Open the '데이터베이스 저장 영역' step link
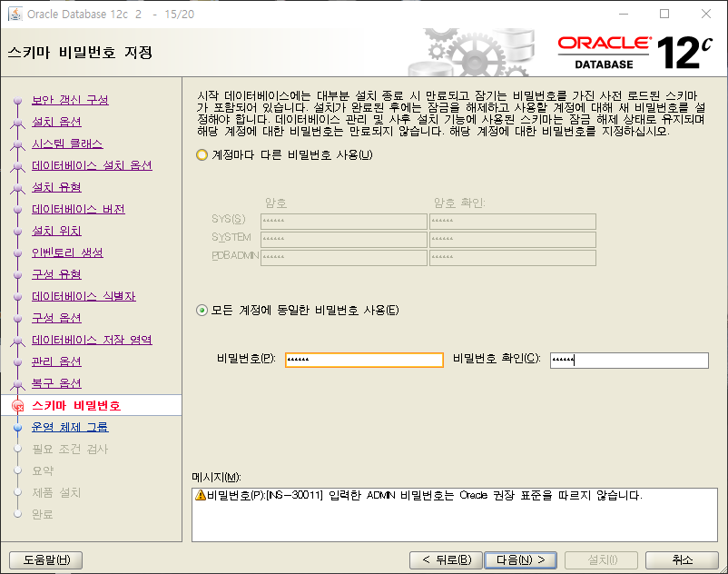The image size is (728, 574). [x=92, y=340]
